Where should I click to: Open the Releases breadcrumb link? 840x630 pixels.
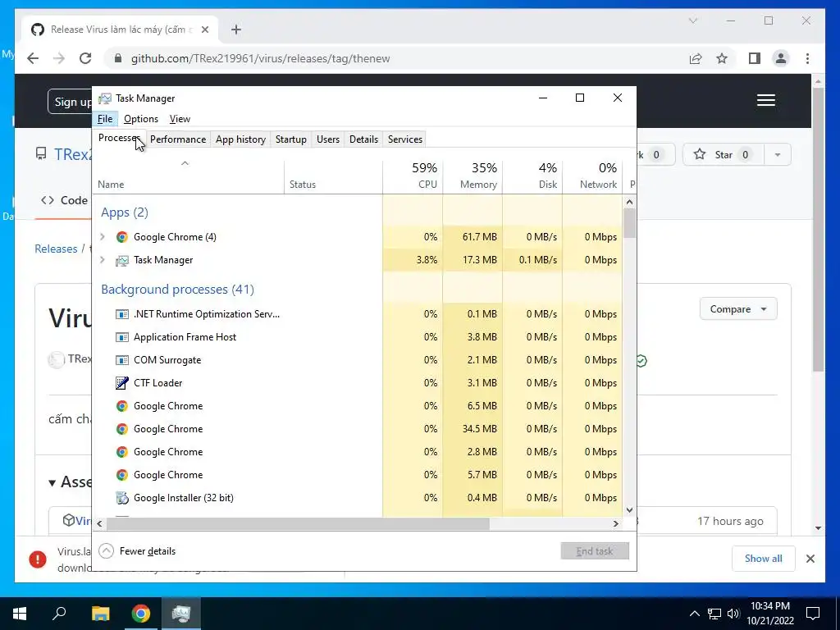[57, 249]
